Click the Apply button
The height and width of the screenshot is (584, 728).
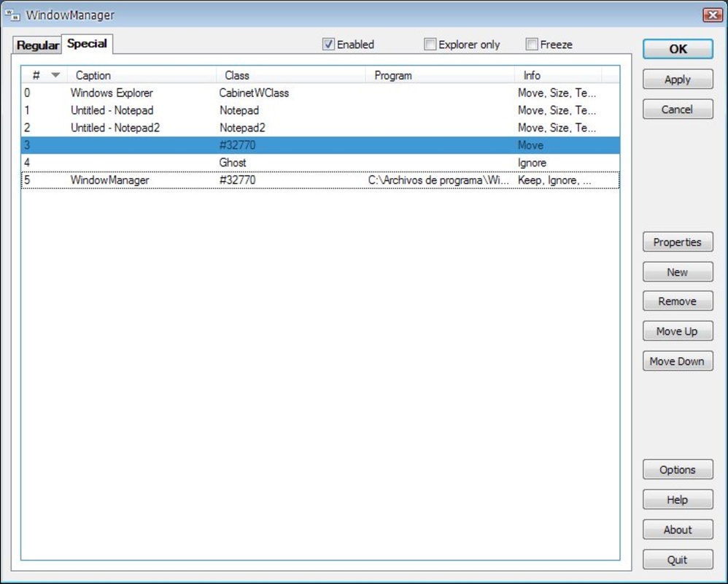[677, 80]
